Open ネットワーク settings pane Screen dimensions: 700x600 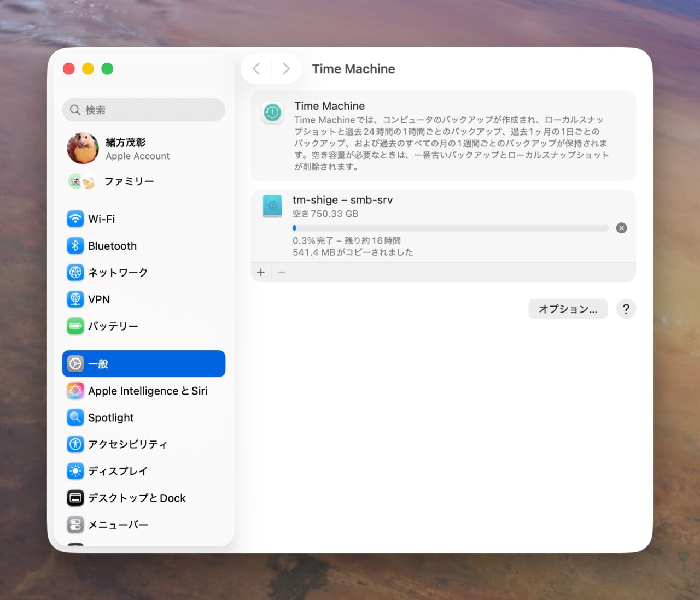click(144, 273)
